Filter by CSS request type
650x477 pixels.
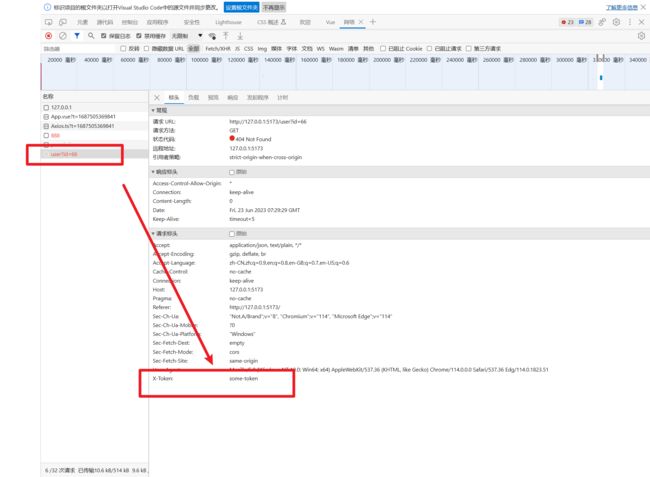249,48
